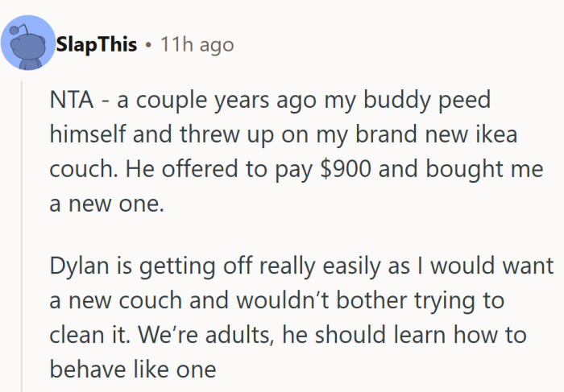The width and height of the screenshot is (564, 392).
Task: Click the "11h ago" timestamp
Action: [x=197, y=44]
